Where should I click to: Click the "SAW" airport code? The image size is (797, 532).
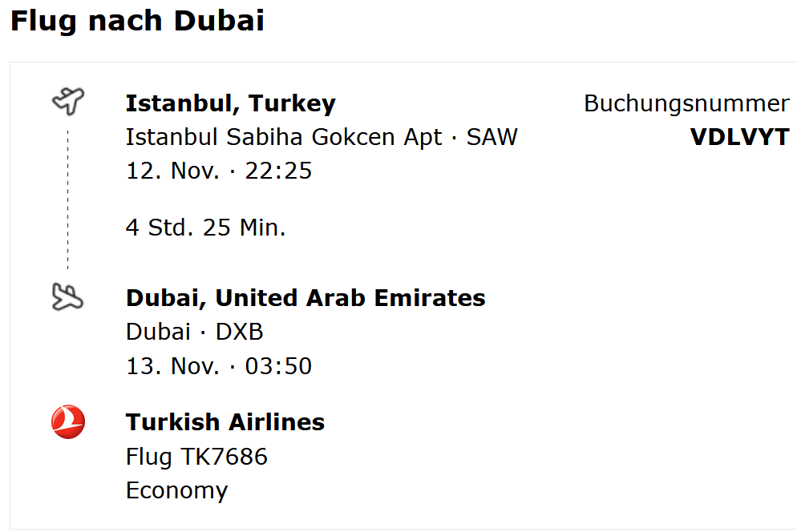(x=492, y=137)
